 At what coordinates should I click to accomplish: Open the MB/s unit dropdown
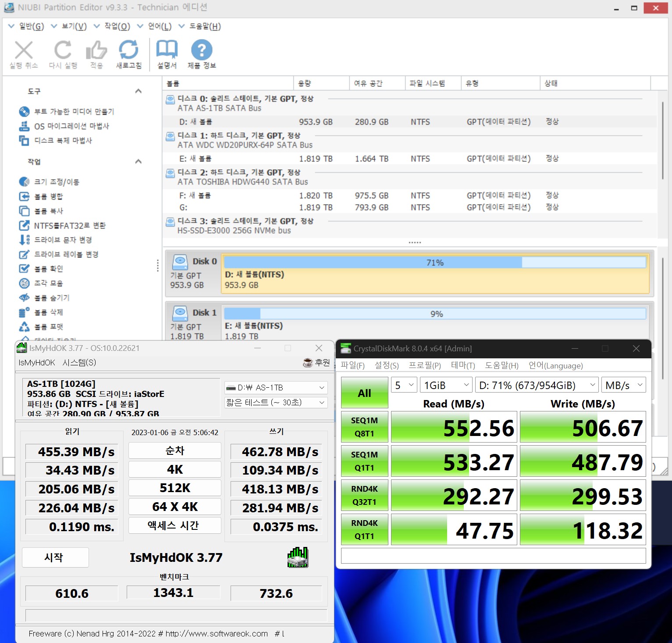(x=623, y=386)
